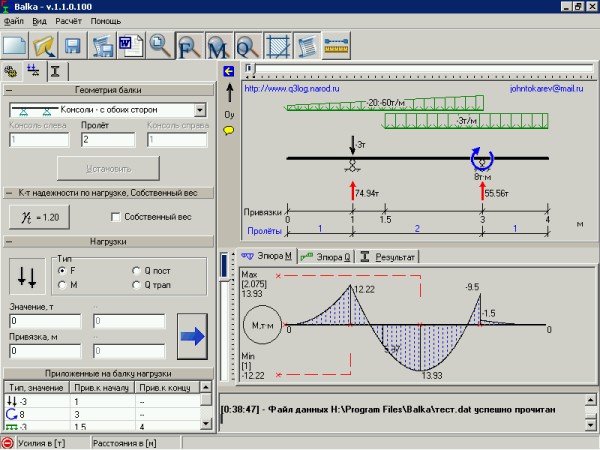The width and height of the screenshot is (600, 450).
Task: Toggle the M moment diagram magnifier tool
Action: [219, 46]
